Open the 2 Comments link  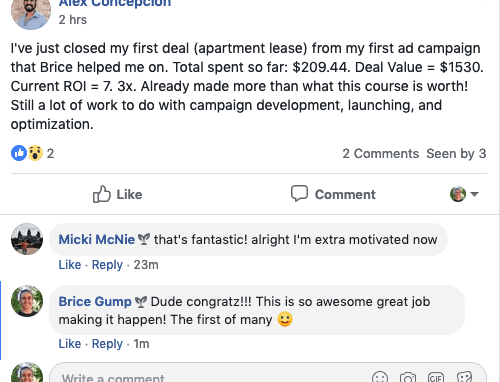pos(380,154)
